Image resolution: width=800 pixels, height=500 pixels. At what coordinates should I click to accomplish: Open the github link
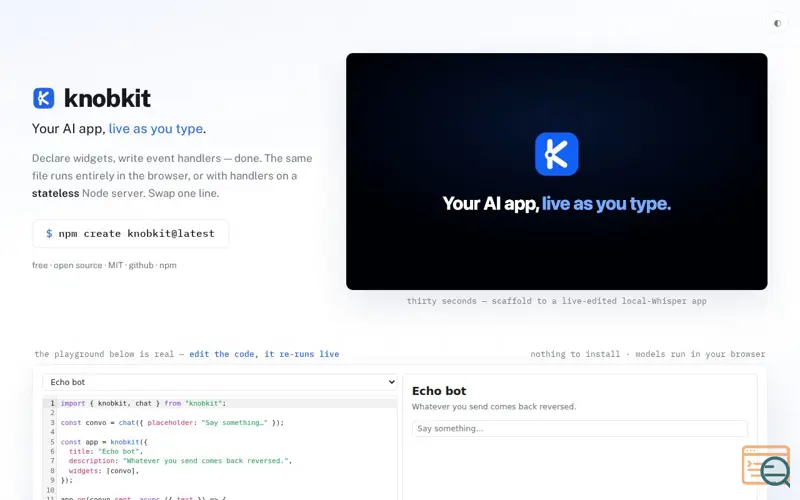141,265
